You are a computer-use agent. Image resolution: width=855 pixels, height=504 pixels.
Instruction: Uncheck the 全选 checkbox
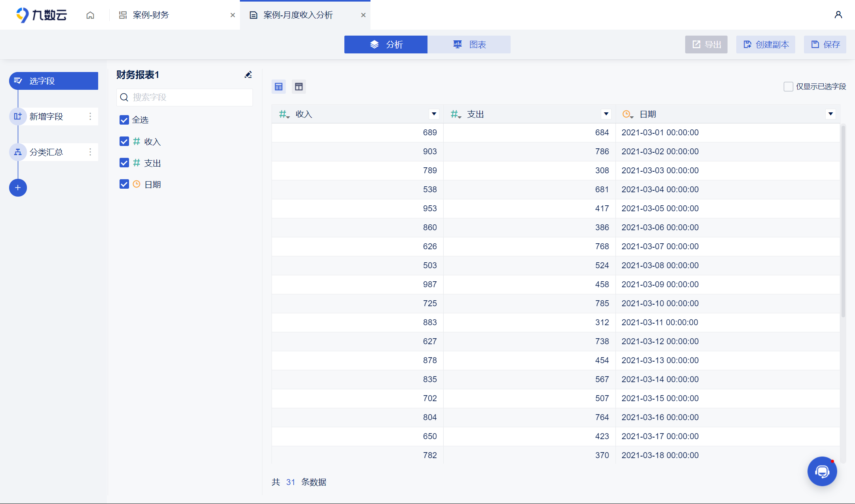point(124,120)
